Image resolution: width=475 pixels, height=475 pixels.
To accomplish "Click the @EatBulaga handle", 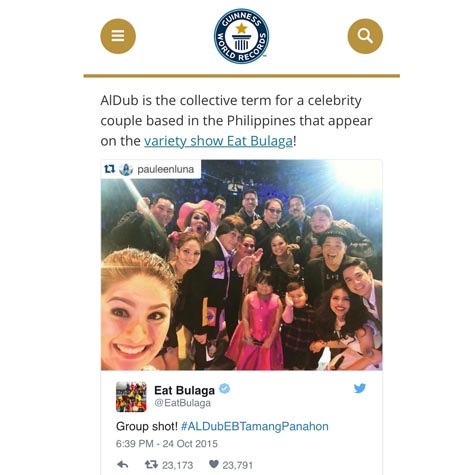I will coord(182,403).
